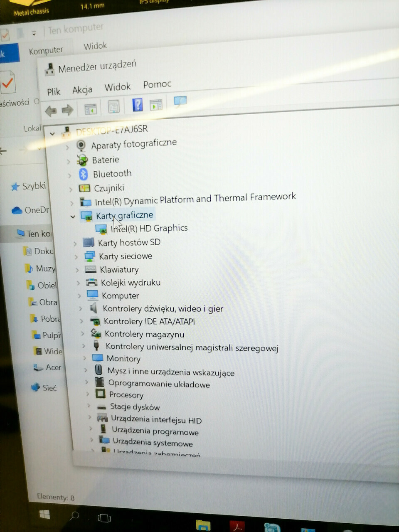Expand the Stacje dysków category arrow
Viewport: 399px width, 532px height.
coord(89,405)
